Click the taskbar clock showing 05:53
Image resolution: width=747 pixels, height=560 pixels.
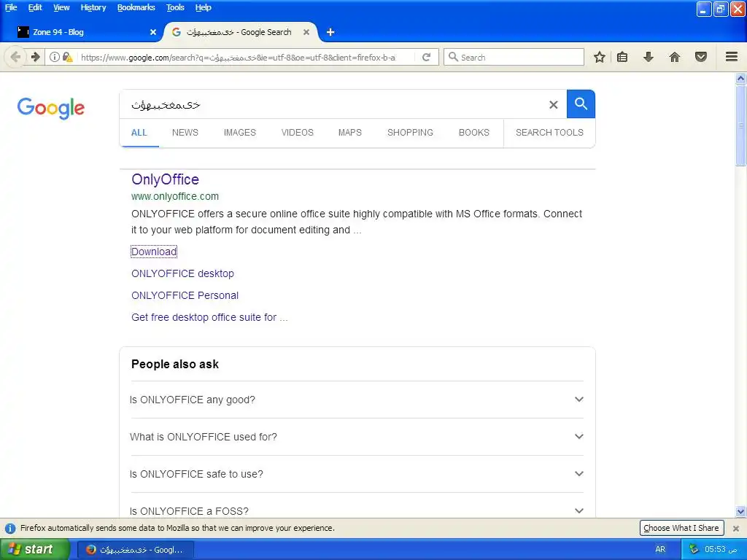coord(721,549)
